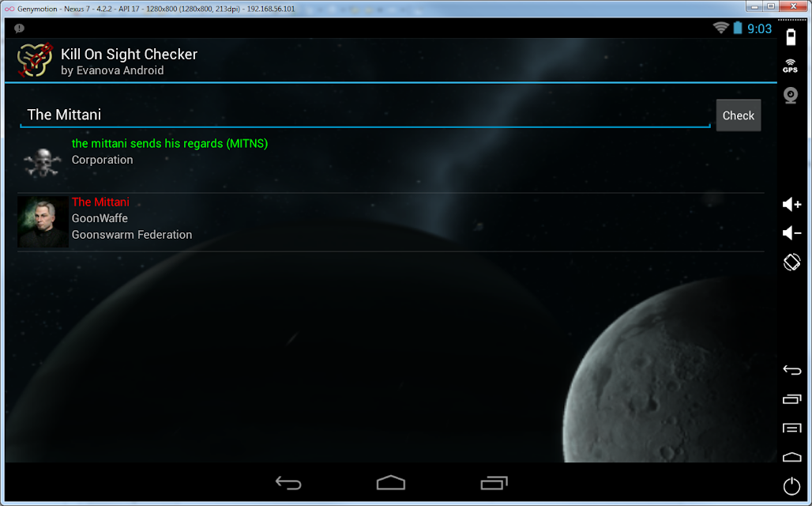Increase volume with Genymotion volume up icon

(x=791, y=204)
